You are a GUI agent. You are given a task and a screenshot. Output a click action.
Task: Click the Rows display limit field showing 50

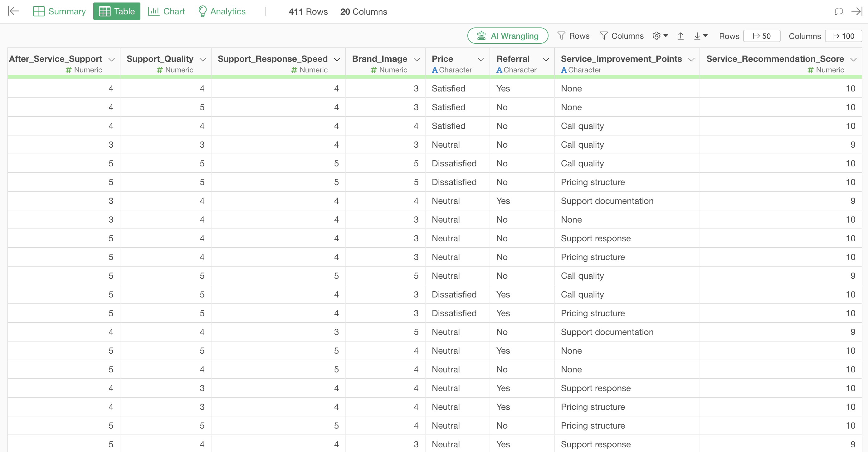(x=762, y=36)
